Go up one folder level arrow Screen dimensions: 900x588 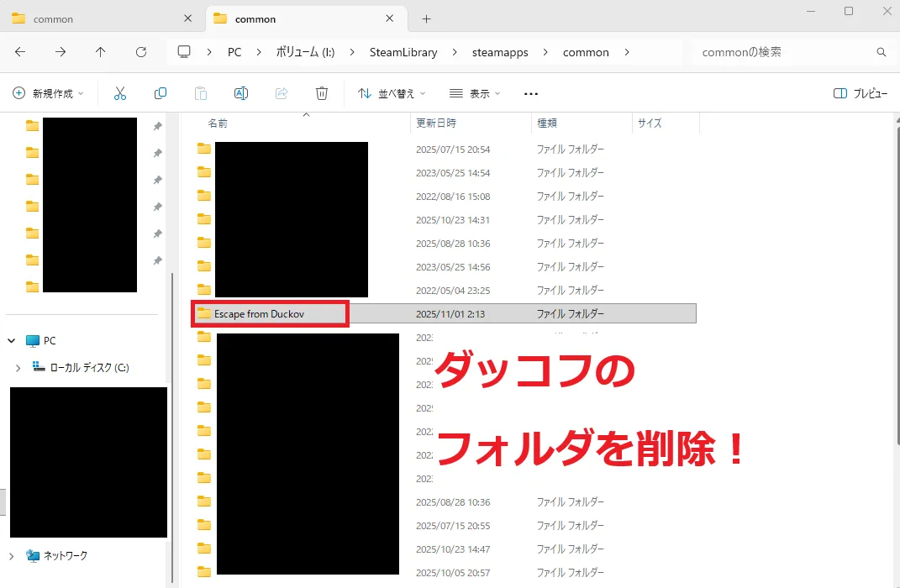[x=101, y=52]
